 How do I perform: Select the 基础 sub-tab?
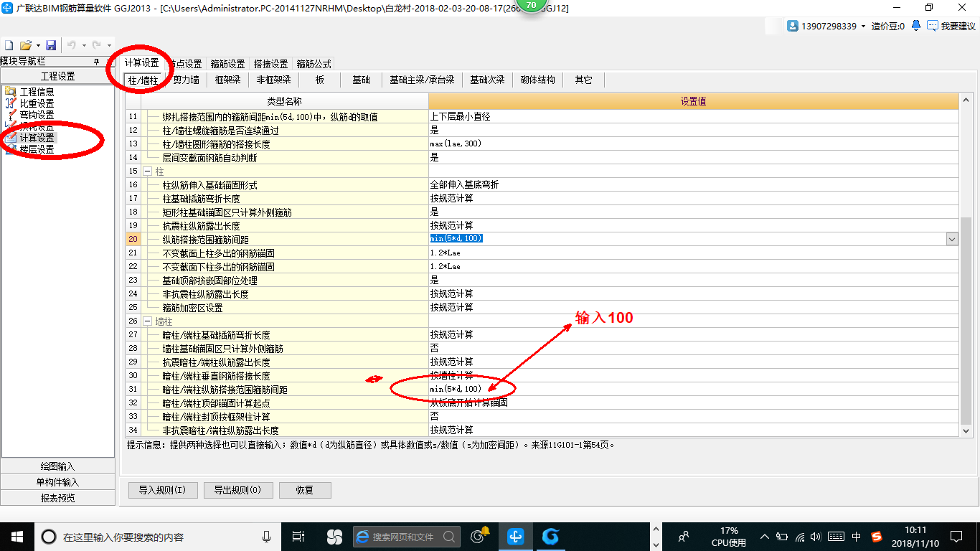point(361,80)
